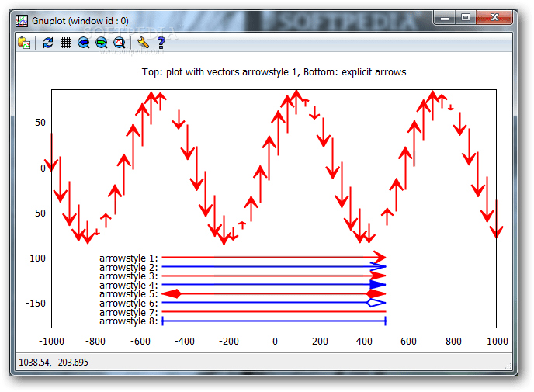
Task: Click the x-axis label -800
Action: [95, 342]
